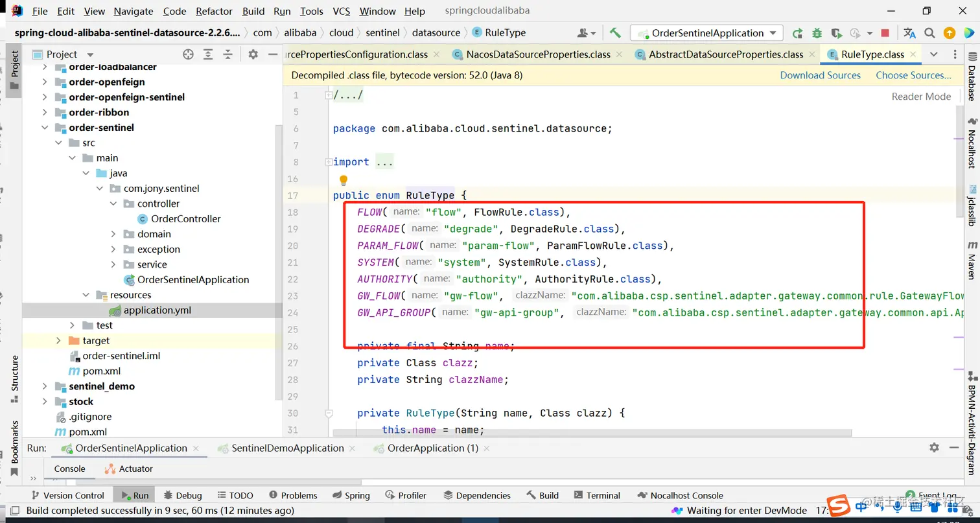Toggle Reader Mode in the editor
Viewport: 980px width, 523px height.
point(921,97)
